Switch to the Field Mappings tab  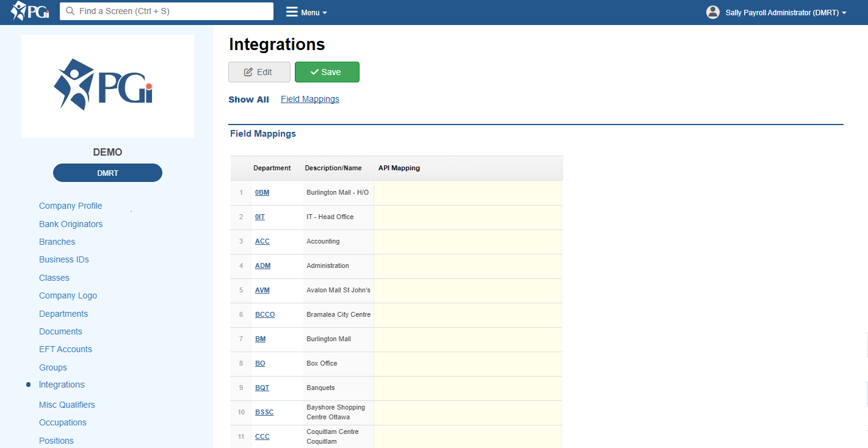point(310,99)
